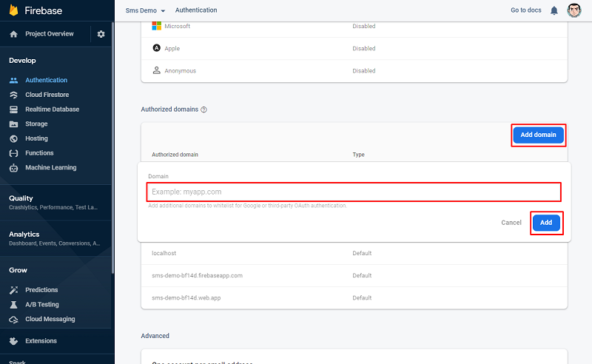The height and width of the screenshot is (364, 592).
Task: Open project settings gear icon
Action: coord(101,34)
